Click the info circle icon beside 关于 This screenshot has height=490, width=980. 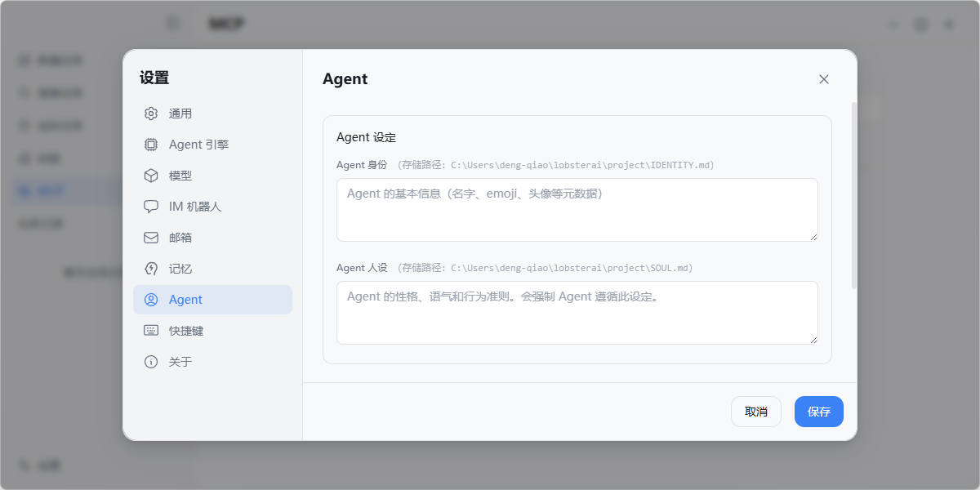(151, 362)
